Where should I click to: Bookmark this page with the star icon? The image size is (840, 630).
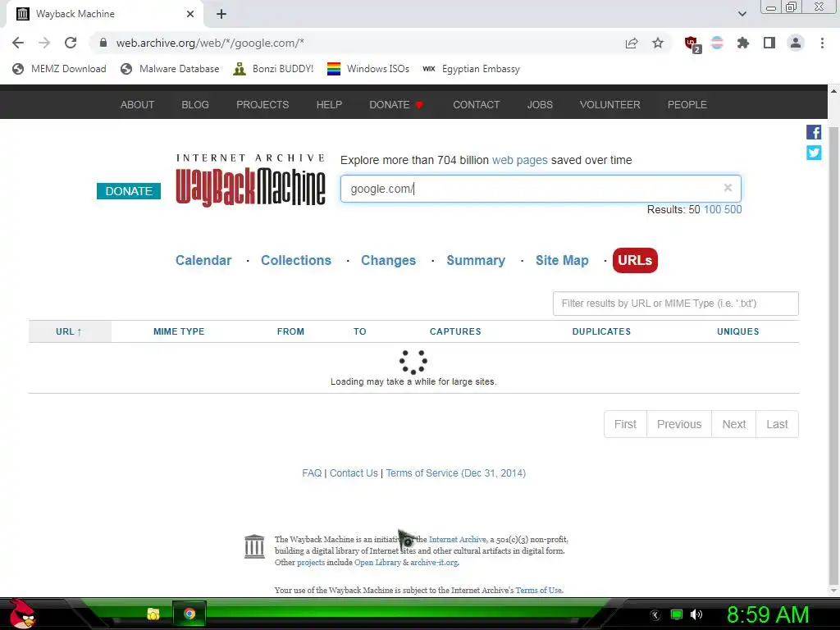(x=658, y=43)
